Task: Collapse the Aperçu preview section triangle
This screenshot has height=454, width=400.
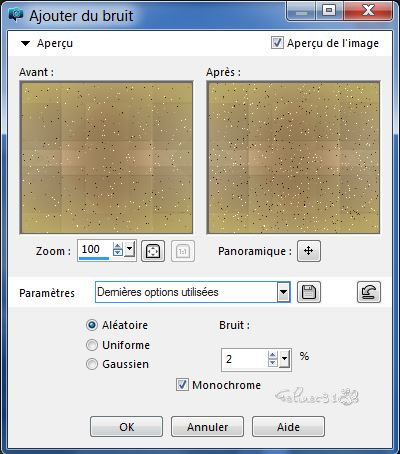Action: tap(25, 43)
